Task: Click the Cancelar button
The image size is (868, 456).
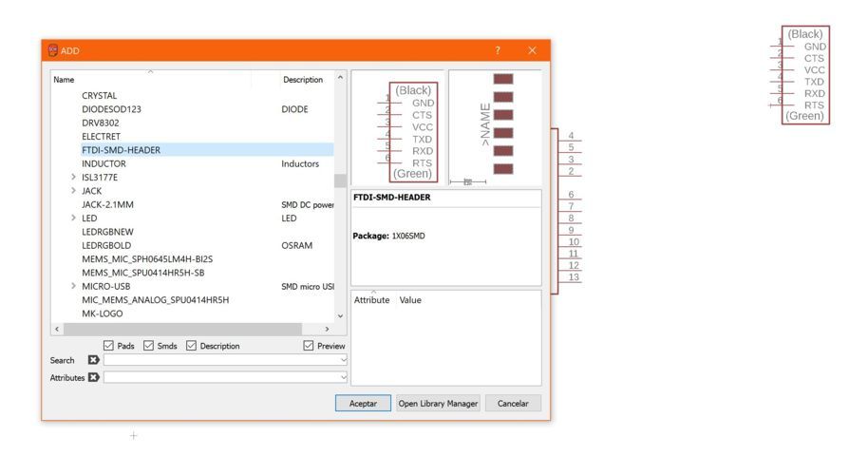Action: (x=513, y=404)
